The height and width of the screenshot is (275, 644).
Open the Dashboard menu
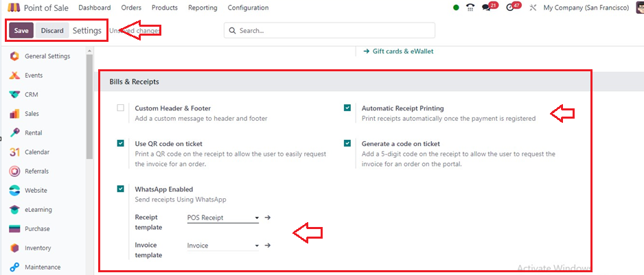tap(95, 8)
